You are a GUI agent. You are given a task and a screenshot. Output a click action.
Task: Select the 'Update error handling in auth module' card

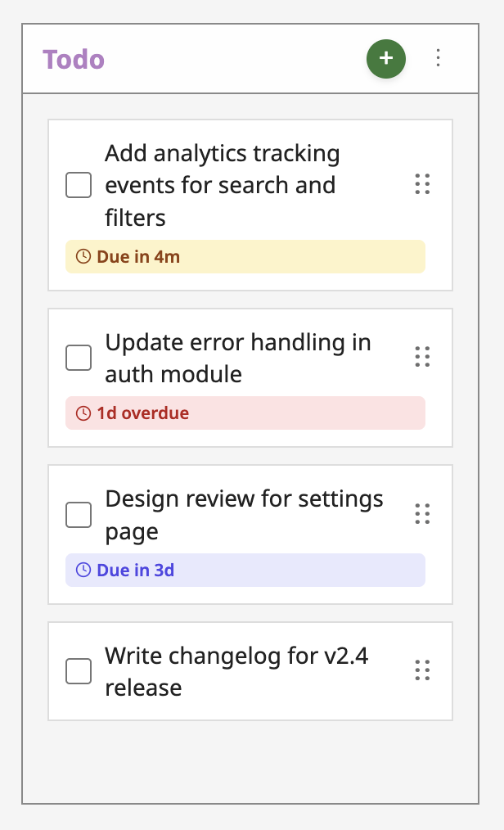click(237, 357)
